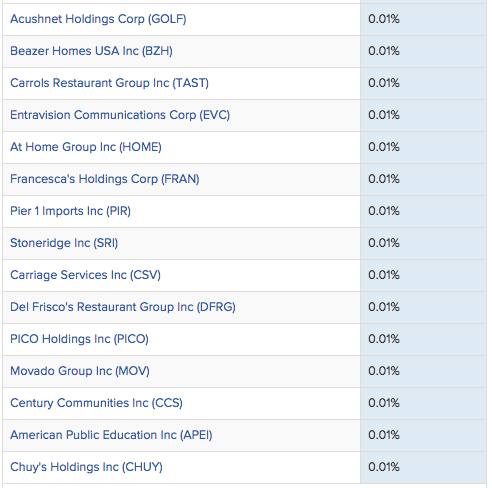Screen dimensions: 492x488
Task: Select the 0.01% cell in Stoneridge row
Action: [x=423, y=243]
